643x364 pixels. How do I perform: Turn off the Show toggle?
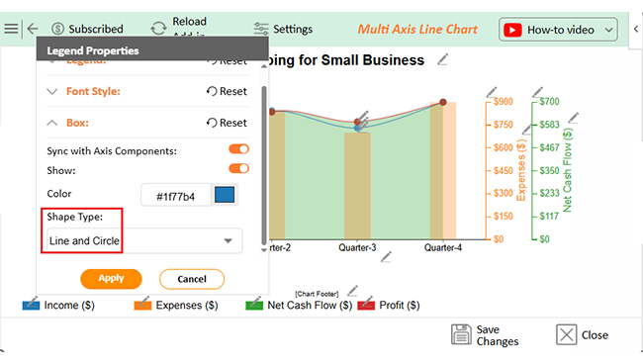tap(238, 168)
